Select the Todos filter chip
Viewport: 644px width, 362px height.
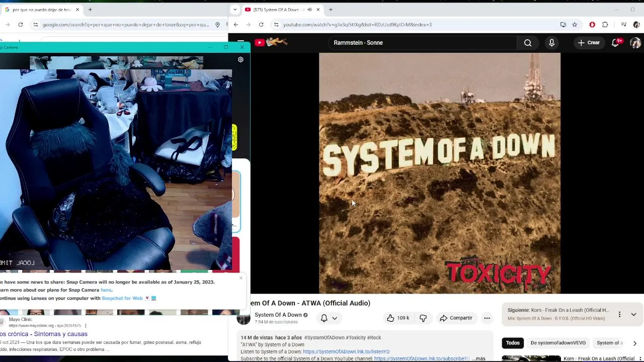[x=513, y=343]
